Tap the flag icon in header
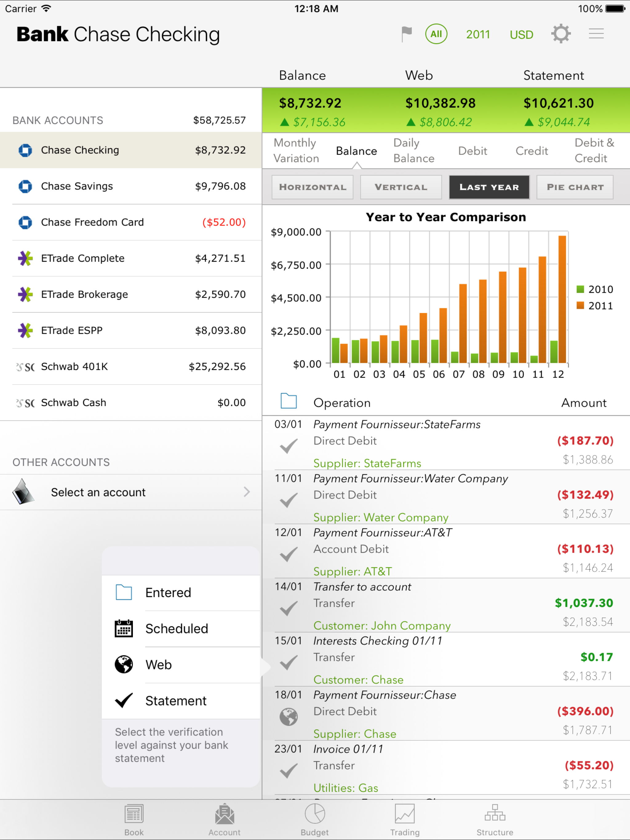 click(x=407, y=34)
